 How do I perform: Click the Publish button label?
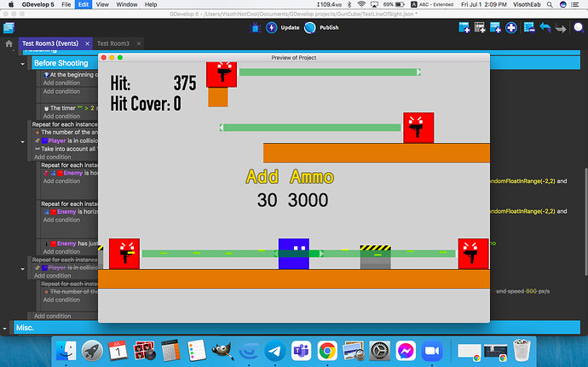click(x=329, y=27)
